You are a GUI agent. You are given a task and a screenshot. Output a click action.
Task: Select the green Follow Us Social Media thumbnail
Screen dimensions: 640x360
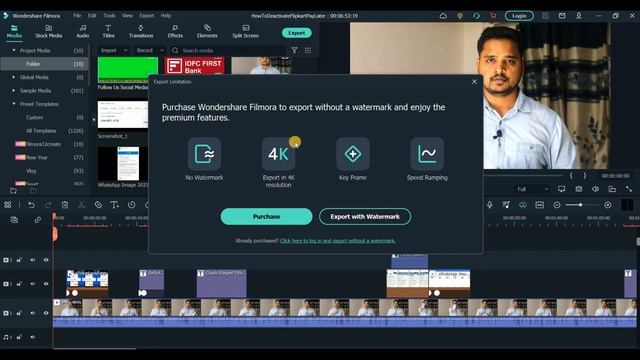pyautogui.click(x=127, y=69)
